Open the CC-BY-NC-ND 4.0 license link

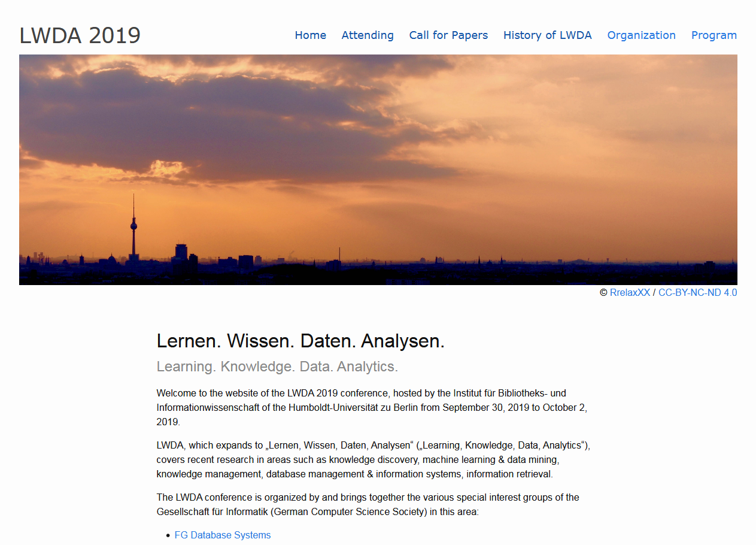(697, 293)
